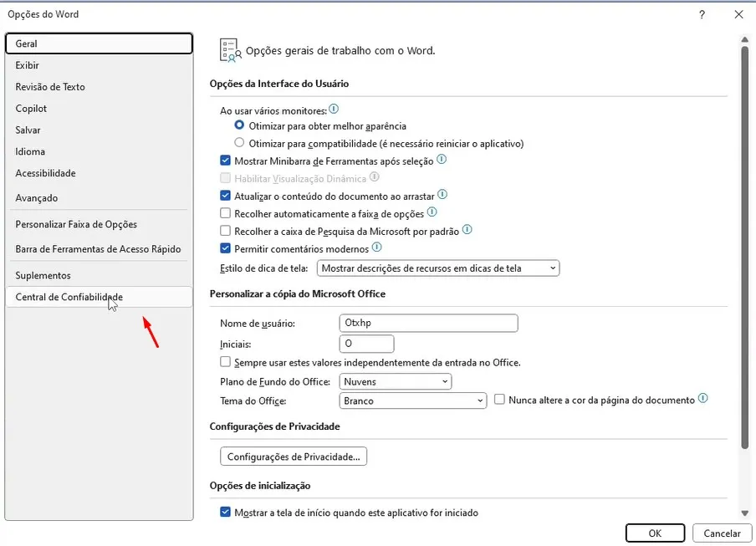Click the scrollbar down arrow
This screenshot has width=756, height=546.
[x=745, y=513]
